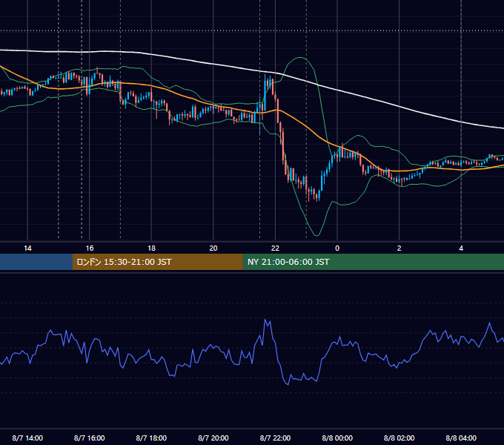Click the 4 hour label on price chart axis
Screen dimensions: 504x445
(x=461, y=248)
